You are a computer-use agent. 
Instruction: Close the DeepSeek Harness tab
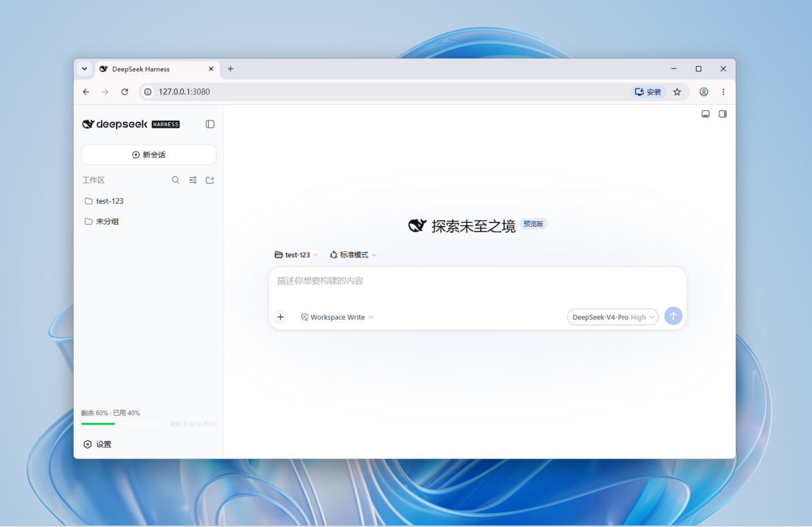(x=211, y=69)
